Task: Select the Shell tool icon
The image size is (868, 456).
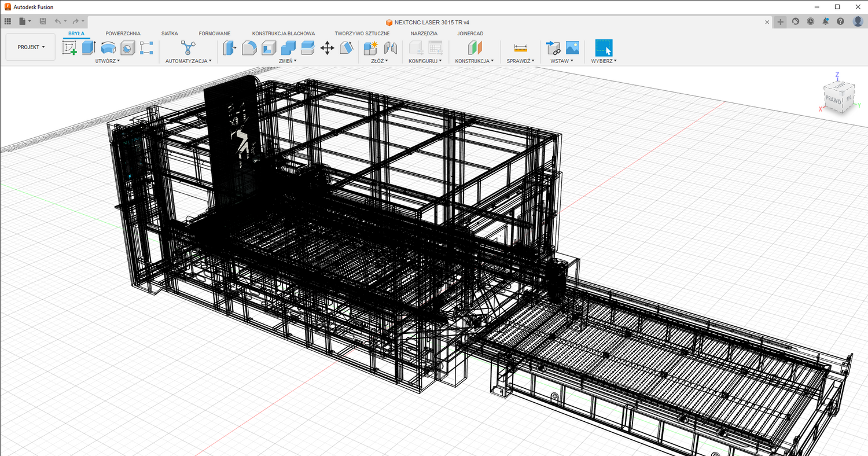Action: click(x=269, y=48)
